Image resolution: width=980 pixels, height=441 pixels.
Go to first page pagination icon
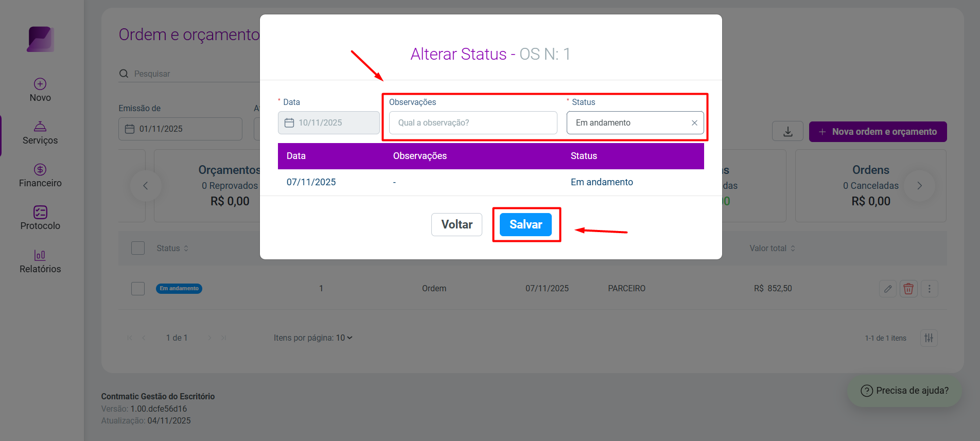(130, 338)
